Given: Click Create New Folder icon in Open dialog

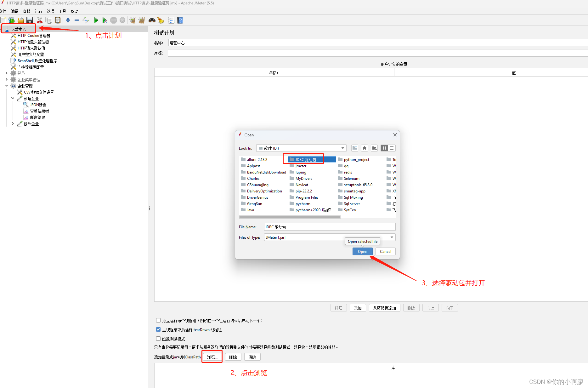Looking at the screenshot, I should click(374, 148).
